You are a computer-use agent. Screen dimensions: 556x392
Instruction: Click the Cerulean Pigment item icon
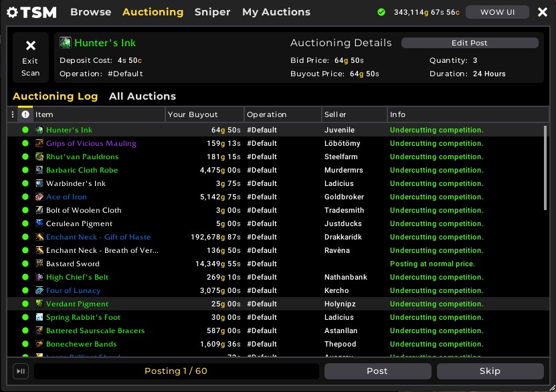(39, 223)
